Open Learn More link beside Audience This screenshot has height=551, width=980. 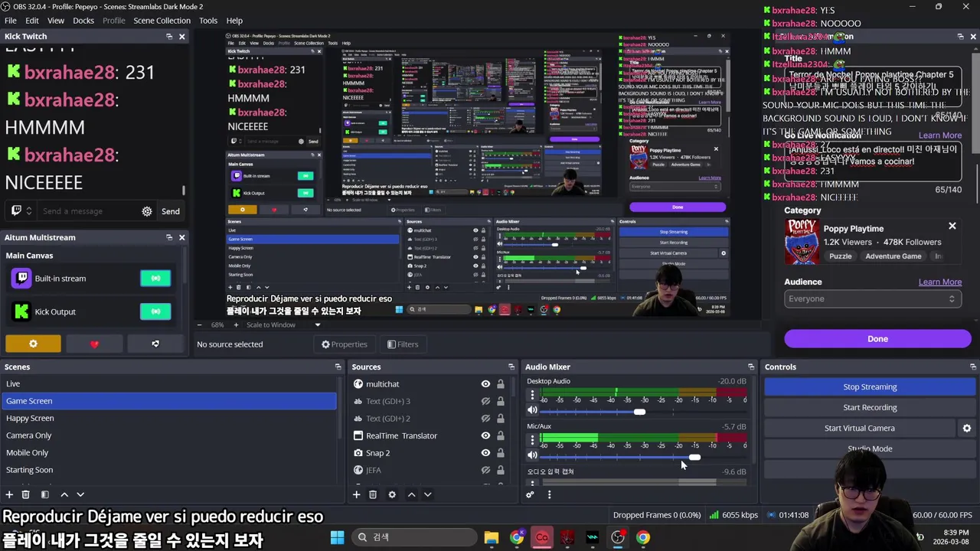click(939, 282)
